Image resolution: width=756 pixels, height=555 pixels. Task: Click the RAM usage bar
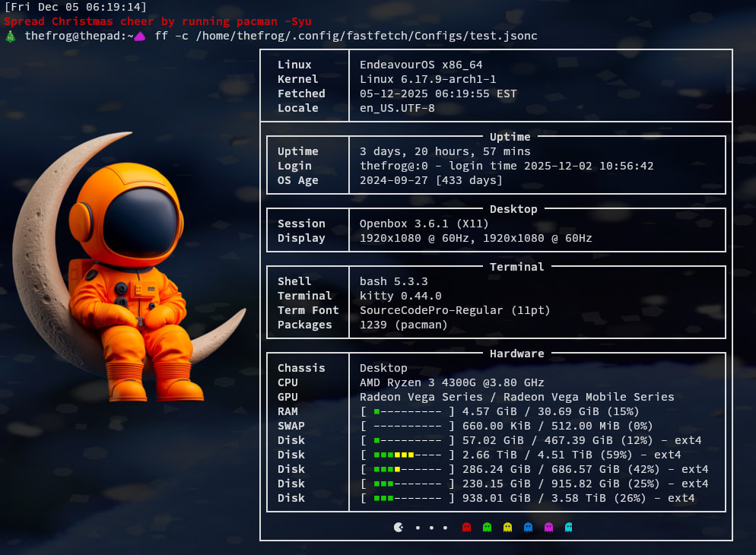[408, 411]
